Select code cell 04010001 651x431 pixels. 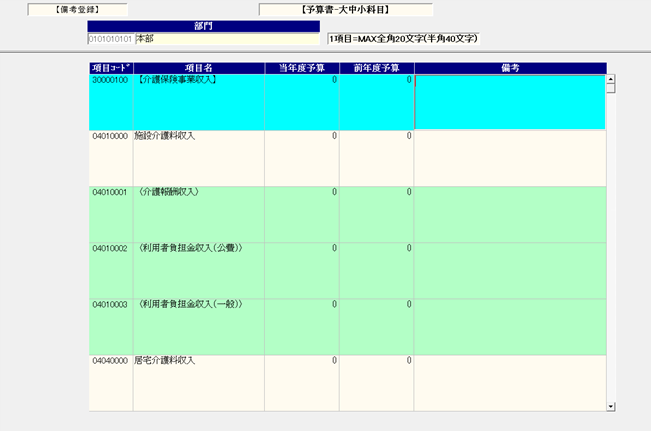click(111, 215)
